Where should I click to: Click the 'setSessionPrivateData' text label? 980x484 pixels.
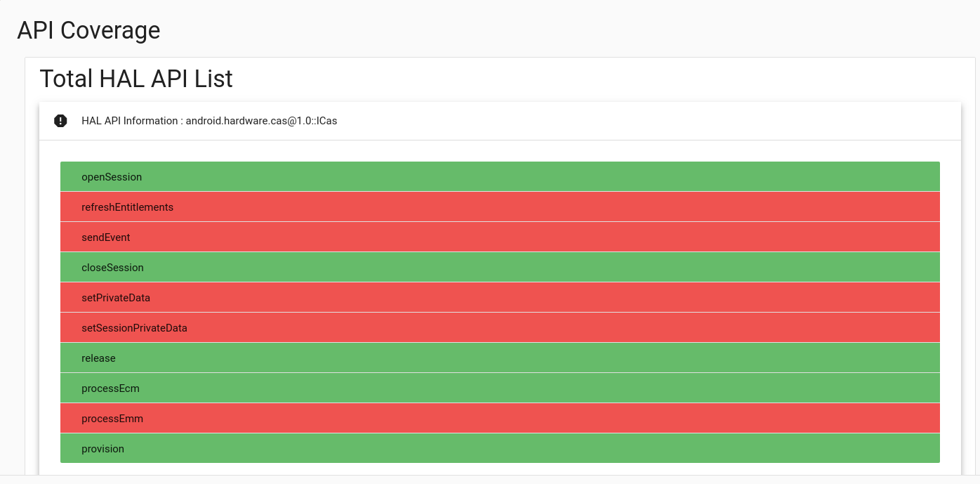tap(134, 328)
